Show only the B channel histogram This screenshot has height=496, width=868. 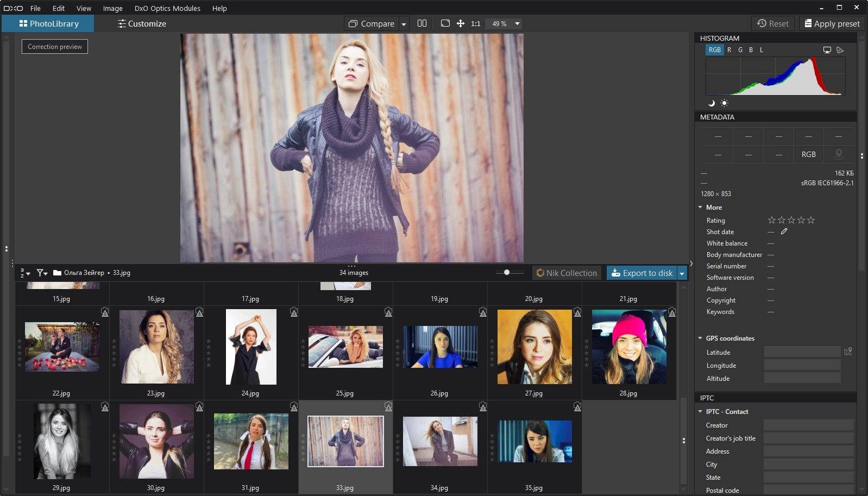click(751, 50)
